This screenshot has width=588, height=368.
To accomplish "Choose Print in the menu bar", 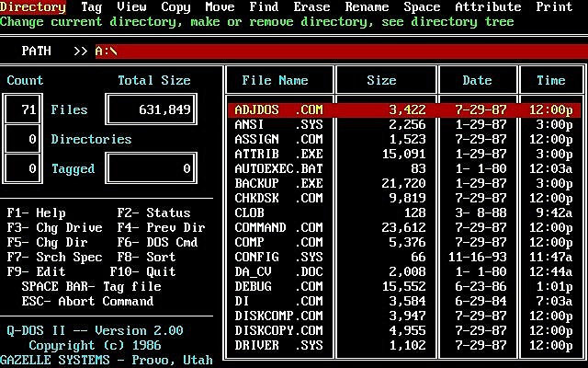I will pyautogui.click(x=554, y=6).
